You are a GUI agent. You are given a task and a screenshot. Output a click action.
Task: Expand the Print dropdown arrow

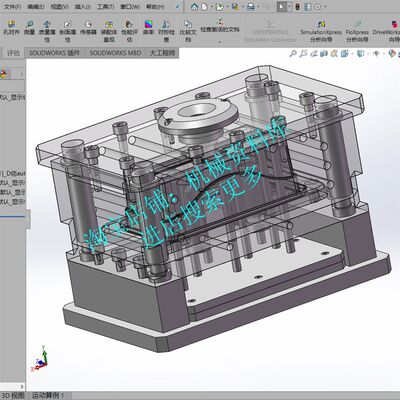[258, 7]
